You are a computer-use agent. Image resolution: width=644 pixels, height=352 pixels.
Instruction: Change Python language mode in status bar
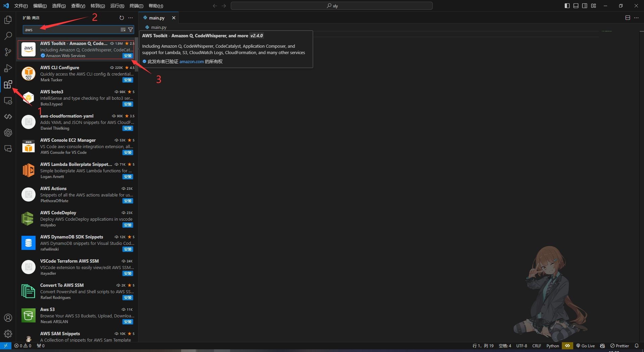click(x=552, y=346)
